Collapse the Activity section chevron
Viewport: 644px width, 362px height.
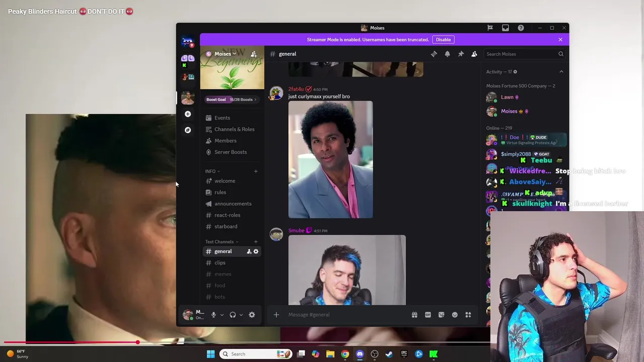pyautogui.click(x=561, y=72)
